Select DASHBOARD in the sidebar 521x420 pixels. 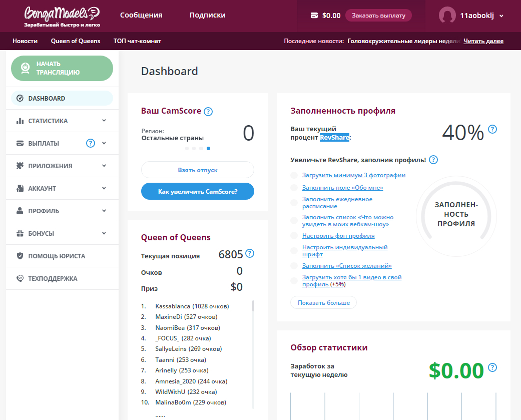[62, 98]
